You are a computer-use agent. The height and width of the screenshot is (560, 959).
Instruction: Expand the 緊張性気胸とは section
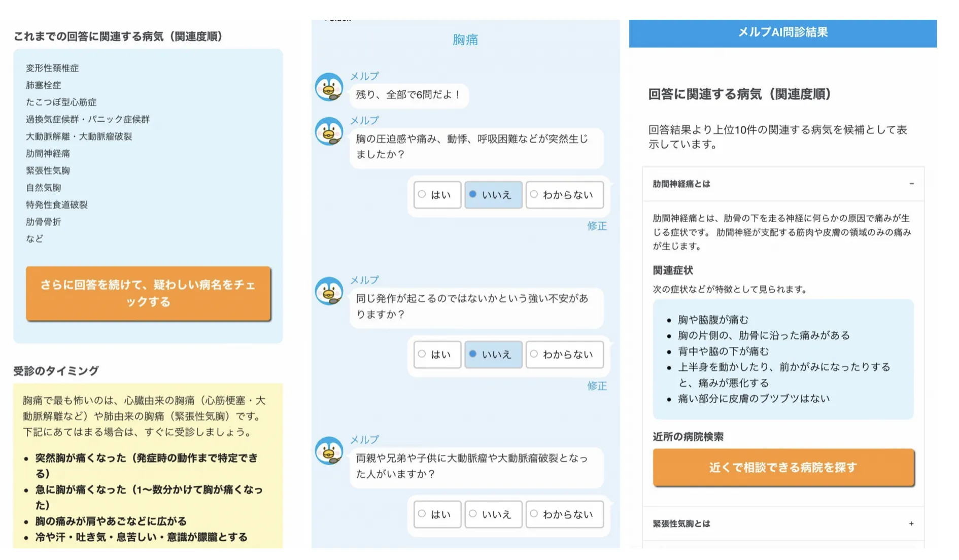(912, 523)
